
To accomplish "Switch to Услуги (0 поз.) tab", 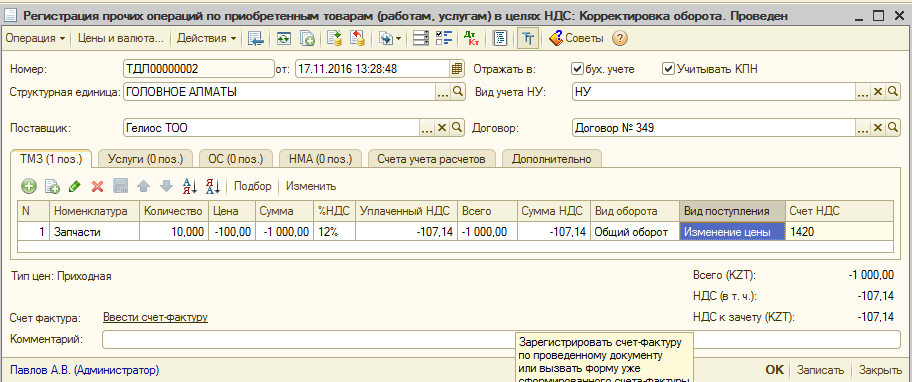I will click(145, 159).
